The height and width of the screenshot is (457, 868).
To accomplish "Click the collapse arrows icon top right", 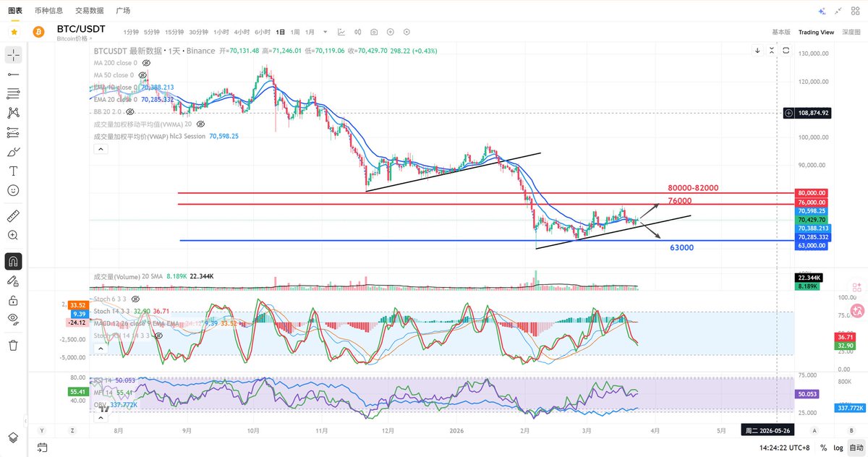I will pos(839,11).
